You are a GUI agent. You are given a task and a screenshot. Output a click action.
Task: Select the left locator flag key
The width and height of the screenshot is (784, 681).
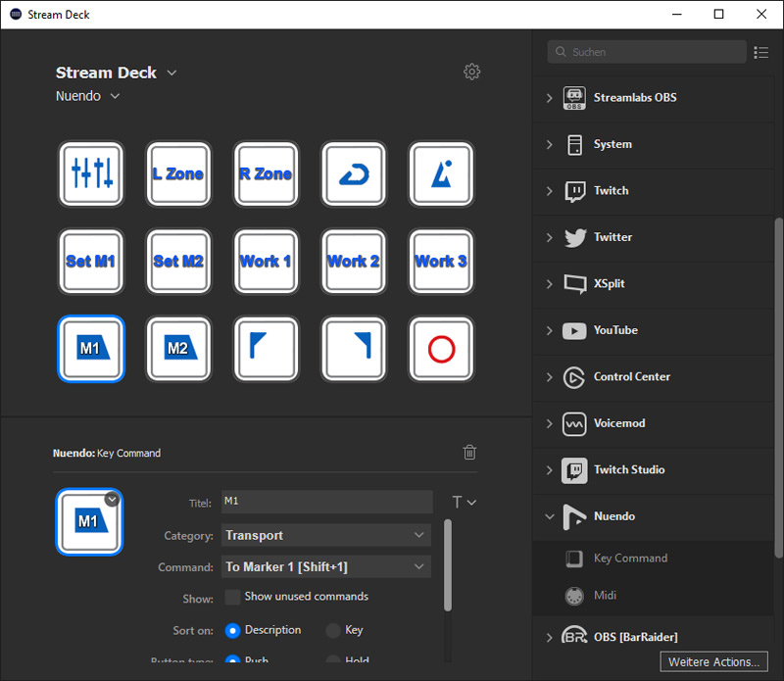click(x=267, y=348)
